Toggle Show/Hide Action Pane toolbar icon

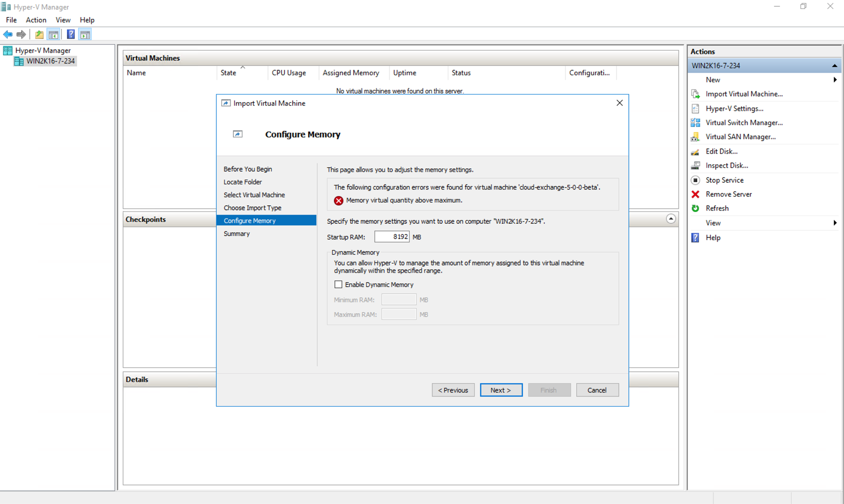coord(85,35)
